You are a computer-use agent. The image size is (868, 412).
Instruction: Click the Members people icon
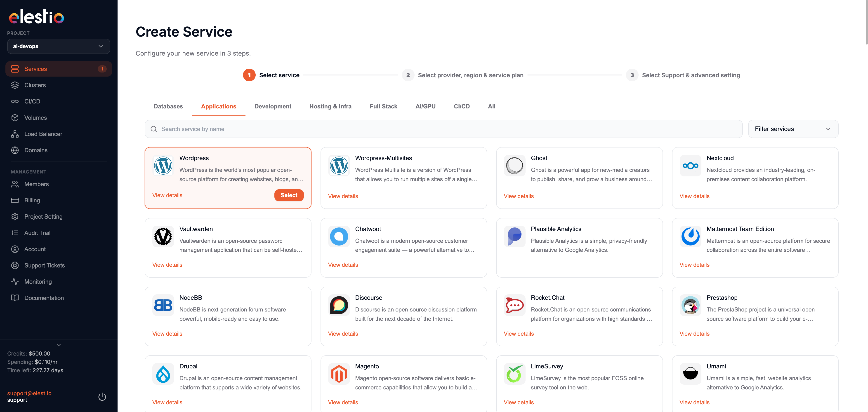15,184
